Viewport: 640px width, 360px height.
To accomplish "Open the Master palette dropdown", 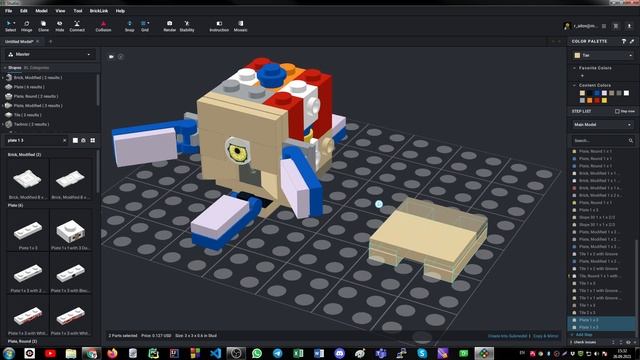I will click(50, 54).
